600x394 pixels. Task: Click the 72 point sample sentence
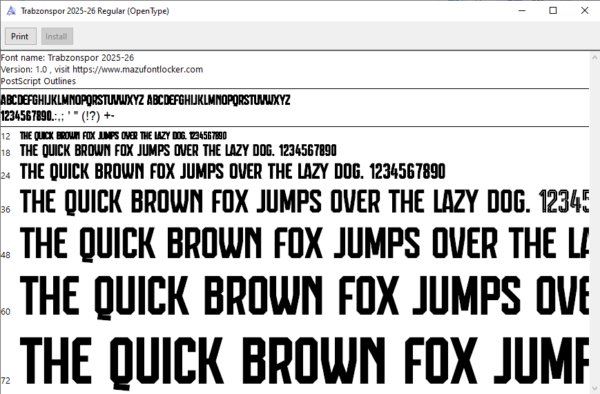tap(304, 363)
